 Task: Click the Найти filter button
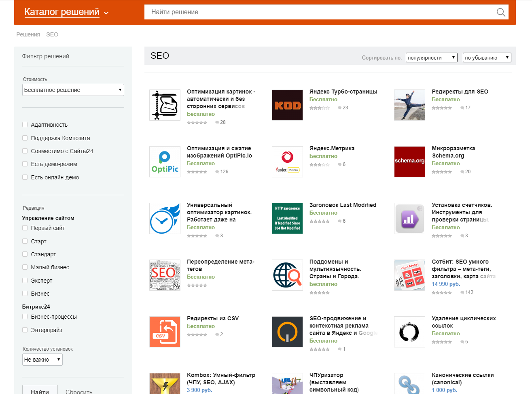[x=40, y=390]
